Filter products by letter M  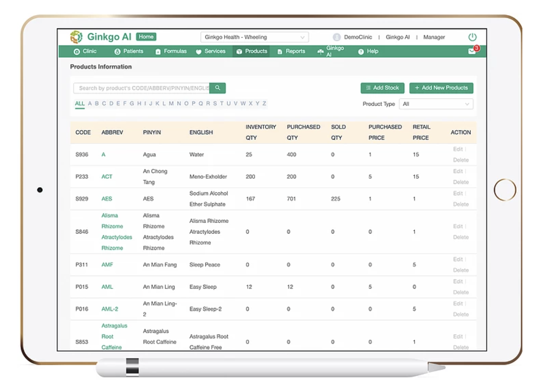tap(171, 104)
